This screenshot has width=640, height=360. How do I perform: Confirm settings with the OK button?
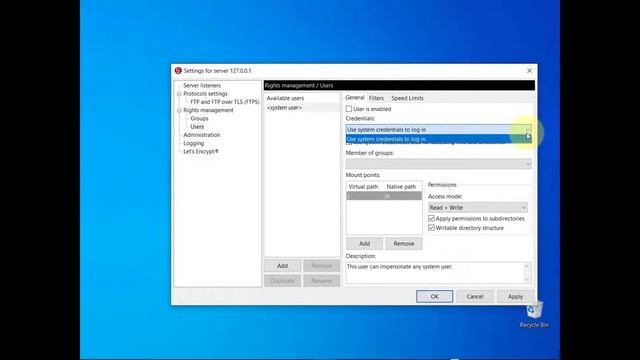pos(434,296)
